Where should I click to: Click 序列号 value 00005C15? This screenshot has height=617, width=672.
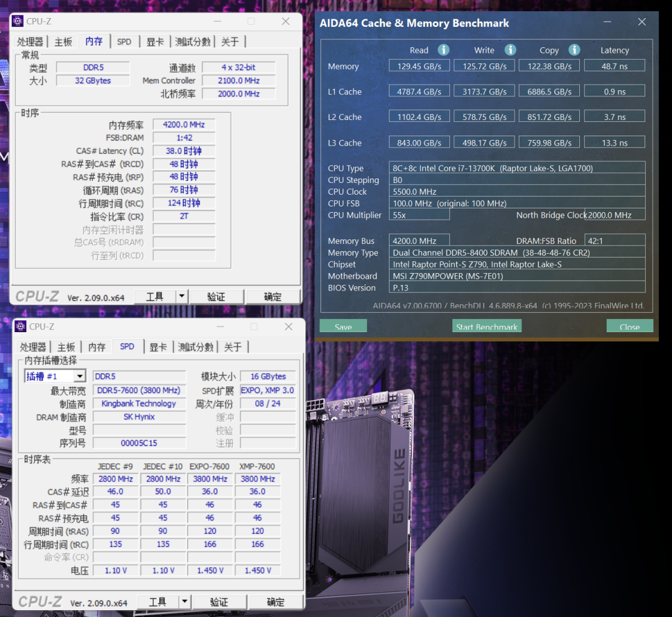click(139, 443)
